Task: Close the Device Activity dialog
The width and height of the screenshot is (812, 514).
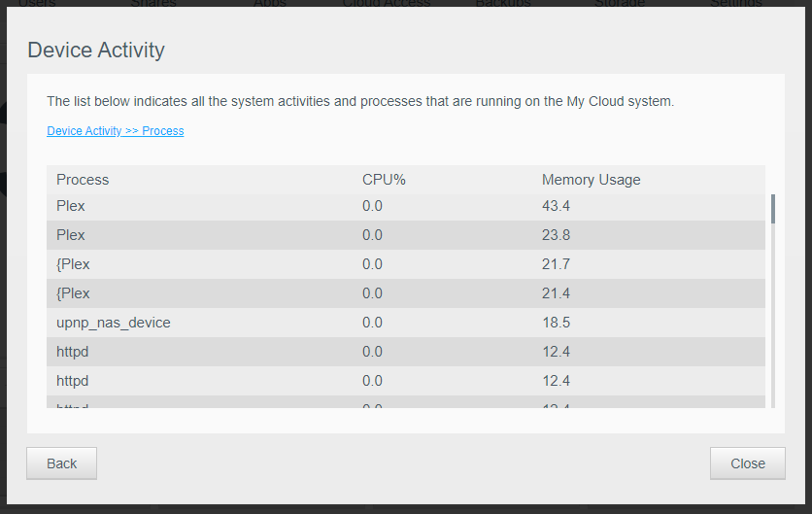Action: pos(747,463)
